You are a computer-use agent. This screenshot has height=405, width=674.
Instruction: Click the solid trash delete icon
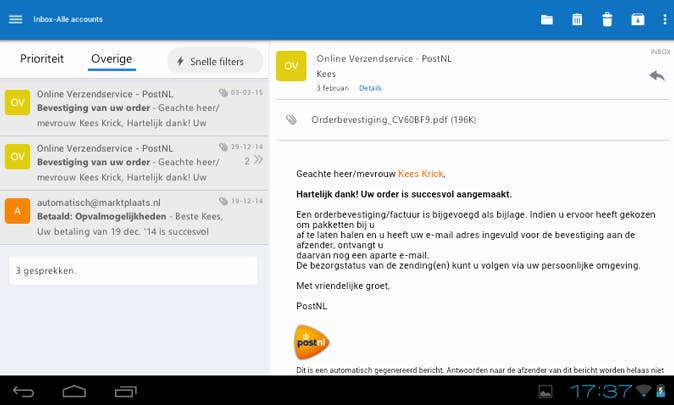(607, 19)
